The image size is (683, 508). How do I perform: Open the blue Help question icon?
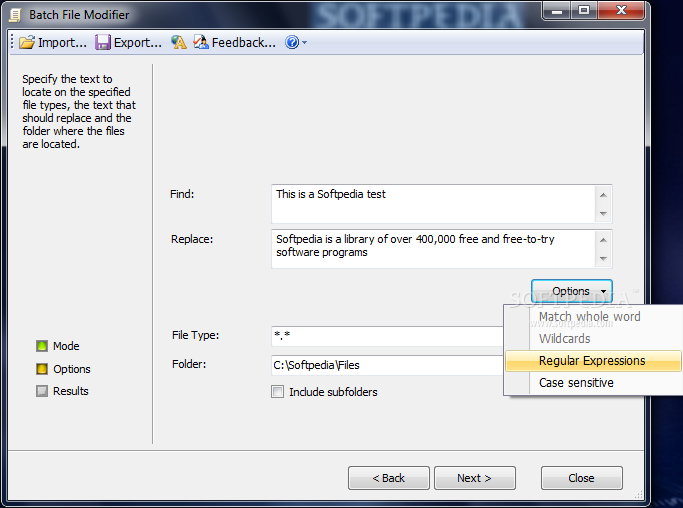click(292, 42)
